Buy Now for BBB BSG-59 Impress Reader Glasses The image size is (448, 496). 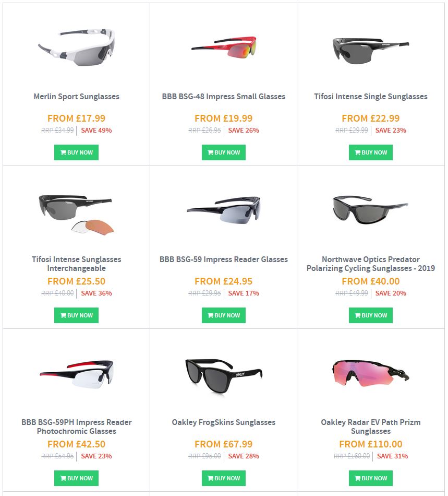(224, 315)
